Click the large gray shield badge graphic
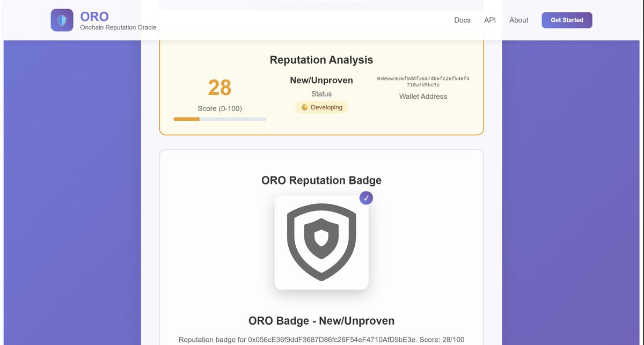644x345 pixels. click(x=321, y=241)
